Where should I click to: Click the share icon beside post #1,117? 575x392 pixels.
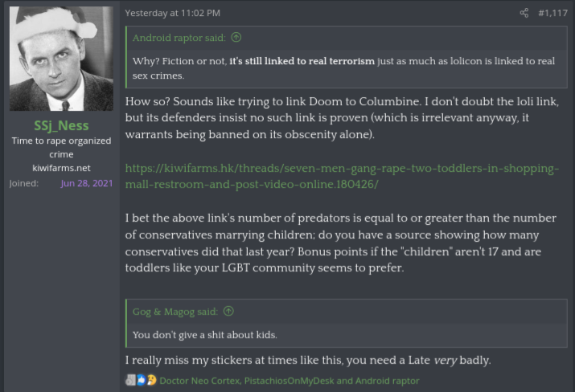pyautogui.click(x=524, y=13)
